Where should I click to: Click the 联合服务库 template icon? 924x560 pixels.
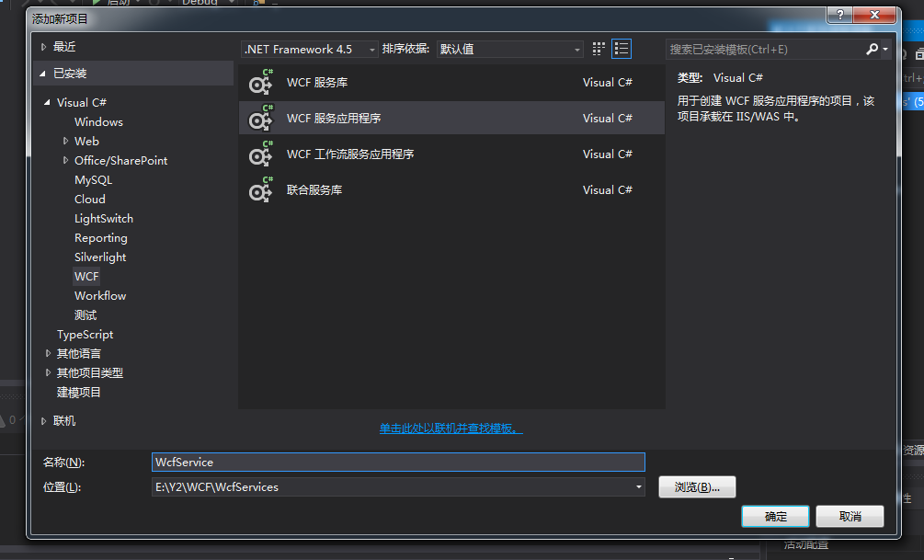click(x=260, y=189)
